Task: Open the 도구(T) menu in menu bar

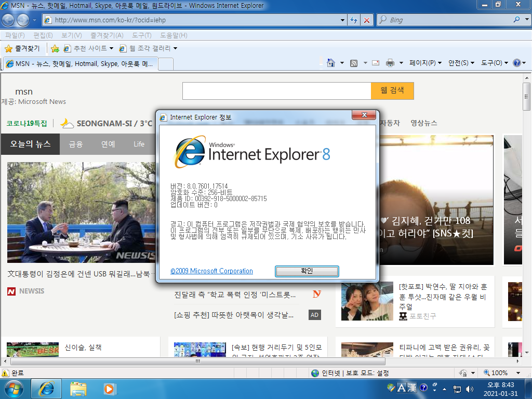Action: [x=141, y=35]
